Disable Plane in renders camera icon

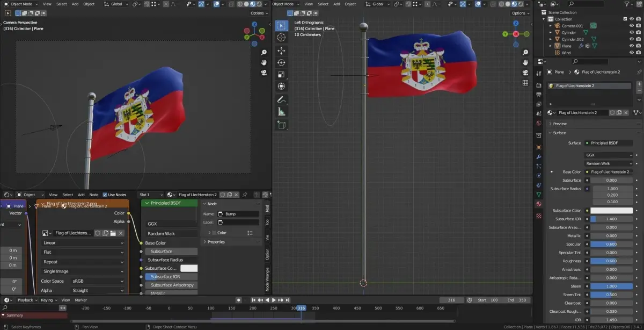638,46
